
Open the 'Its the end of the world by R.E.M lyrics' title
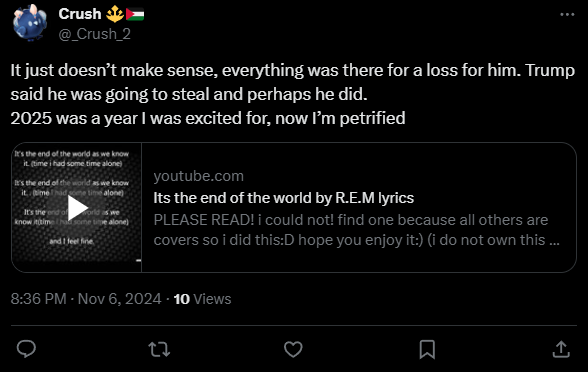pos(284,198)
